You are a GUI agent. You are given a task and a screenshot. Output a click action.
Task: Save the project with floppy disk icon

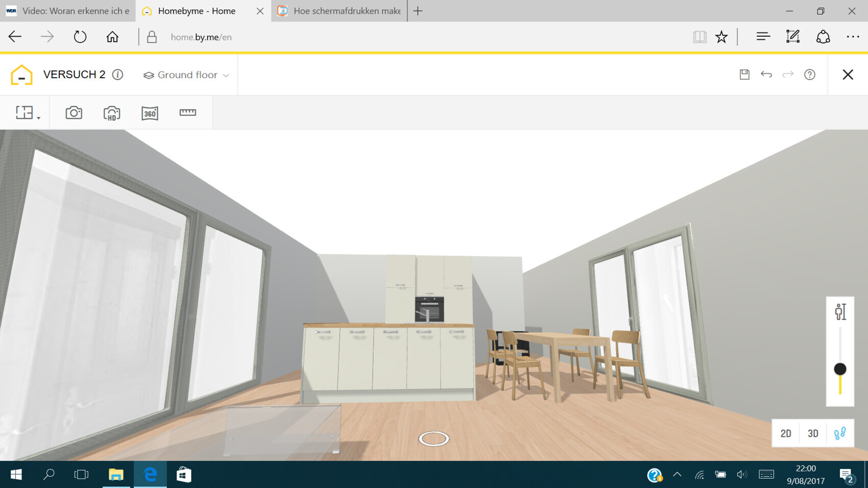[x=744, y=75]
